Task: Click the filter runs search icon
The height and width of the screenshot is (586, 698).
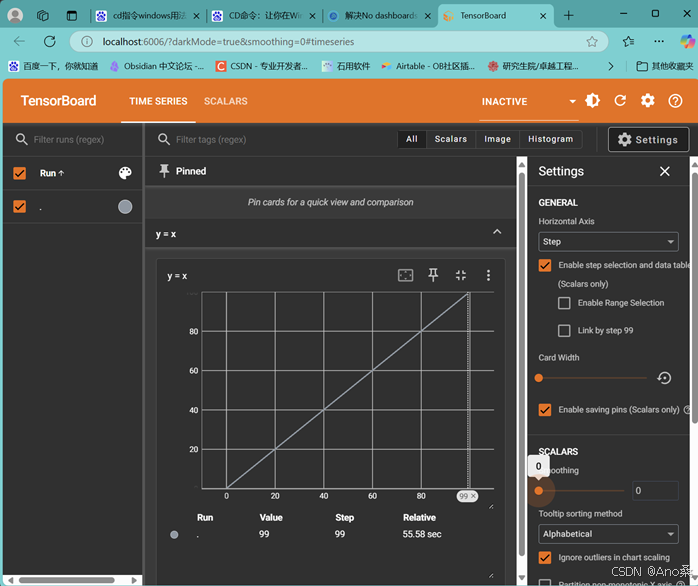Action: (x=21, y=139)
